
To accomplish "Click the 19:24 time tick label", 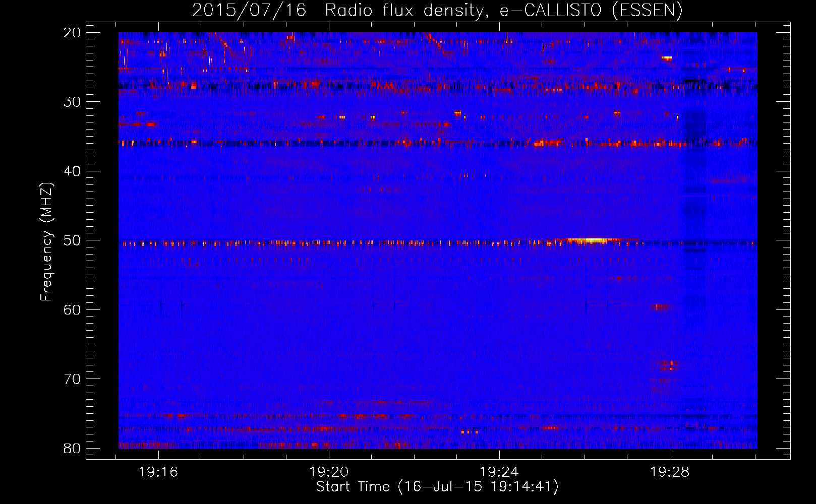I will click(499, 472).
